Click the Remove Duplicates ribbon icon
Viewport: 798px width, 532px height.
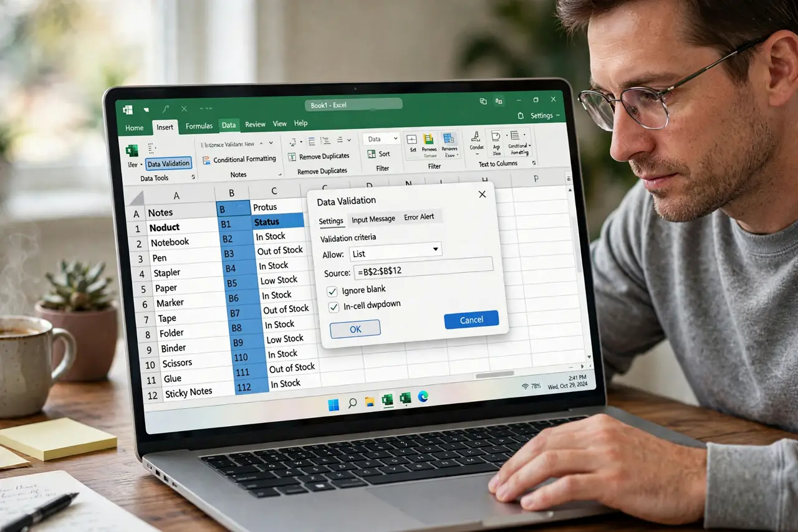[x=292, y=157]
